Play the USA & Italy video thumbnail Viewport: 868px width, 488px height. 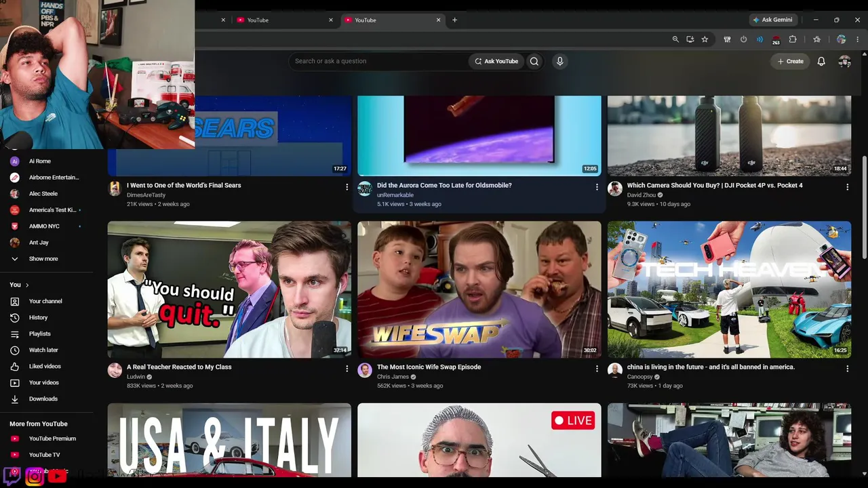229,440
